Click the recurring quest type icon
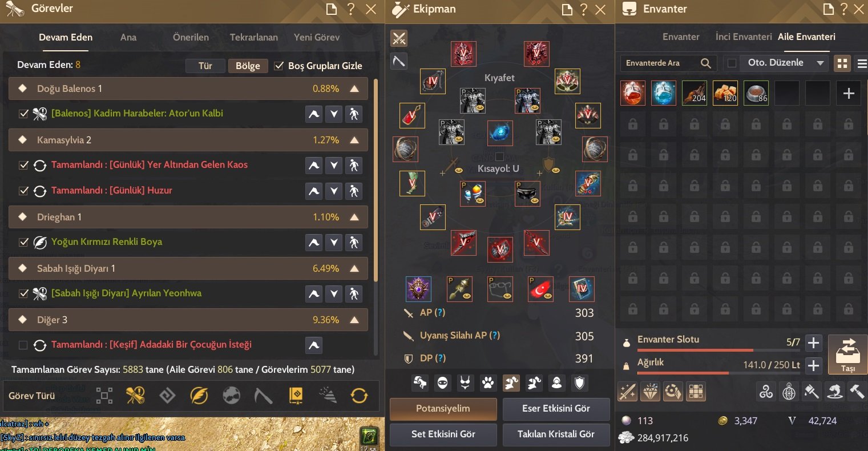The height and width of the screenshot is (451, 868). click(x=359, y=396)
